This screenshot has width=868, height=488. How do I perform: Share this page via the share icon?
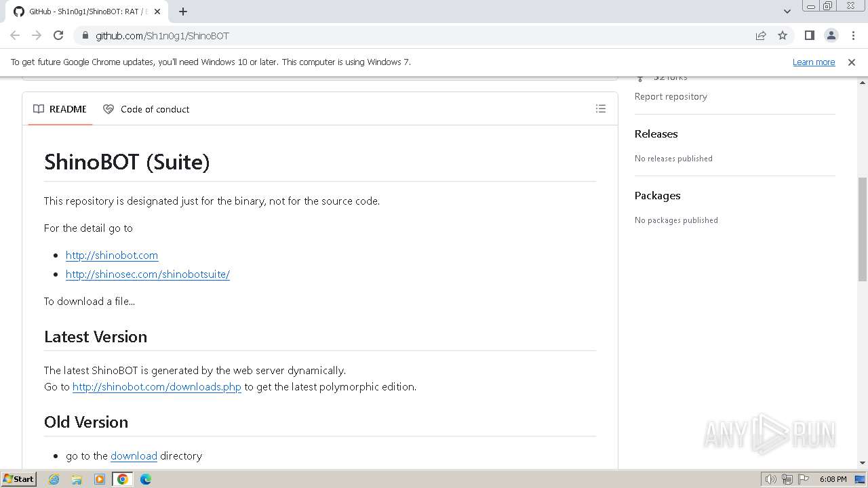coord(761,35)
